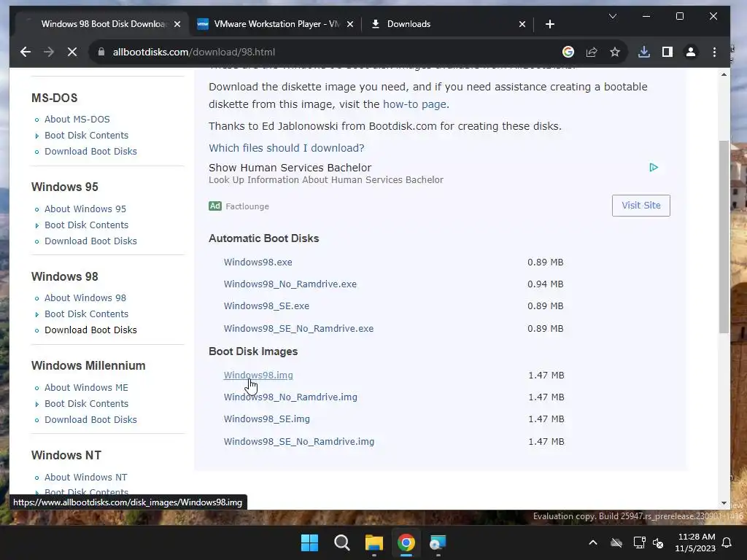Open About MS-DOS sidebar link

click(x=77, y=119)
